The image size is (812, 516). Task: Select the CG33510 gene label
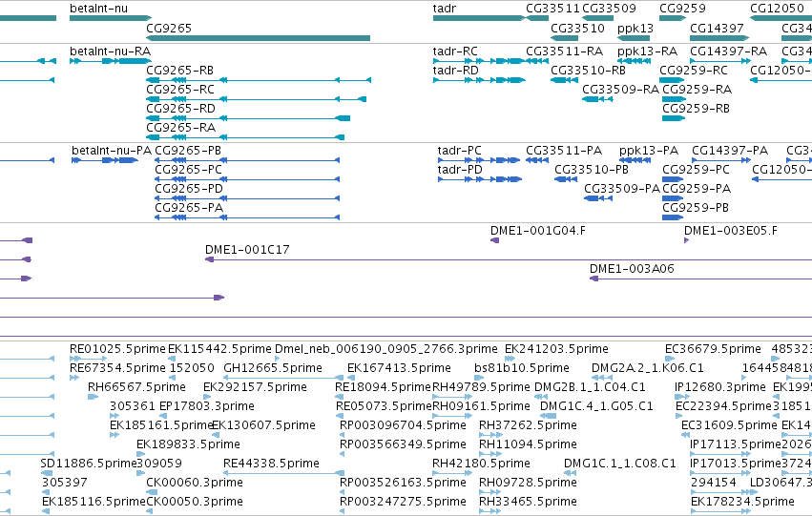coord(577,29)
